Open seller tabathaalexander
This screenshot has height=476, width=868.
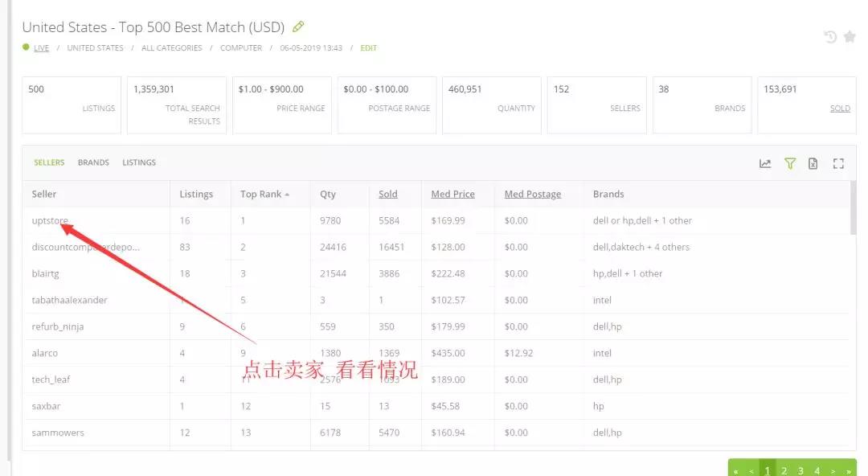point(69,301)
